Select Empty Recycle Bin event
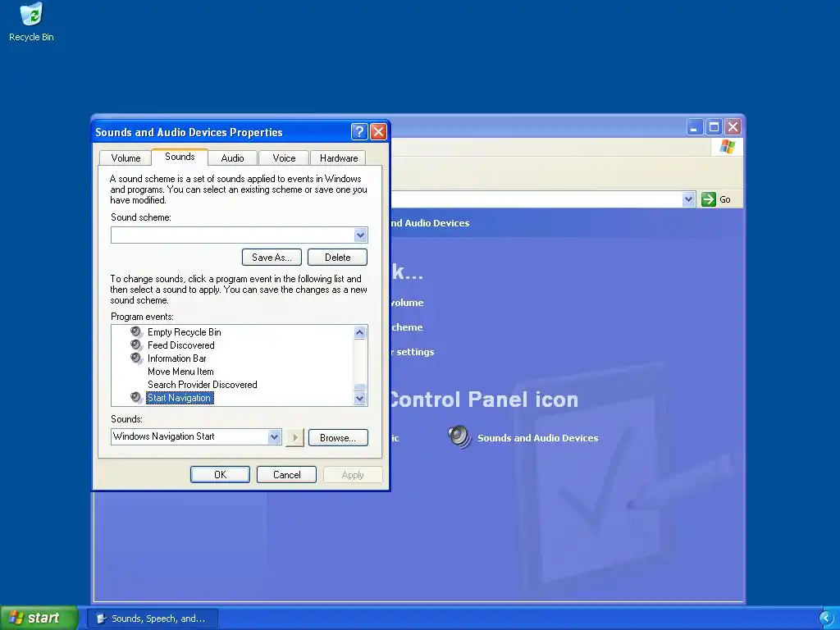 click(x=185, y=332)
